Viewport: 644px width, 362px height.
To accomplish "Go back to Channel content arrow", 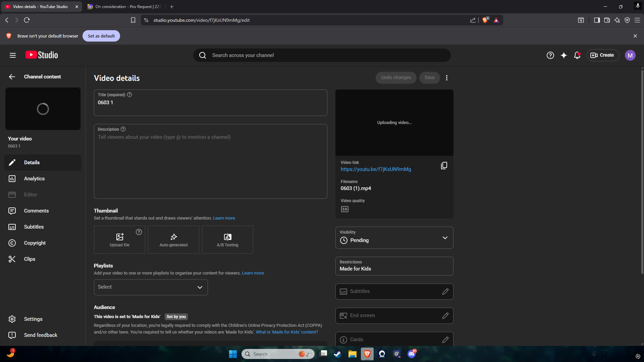I will [12, 77].
